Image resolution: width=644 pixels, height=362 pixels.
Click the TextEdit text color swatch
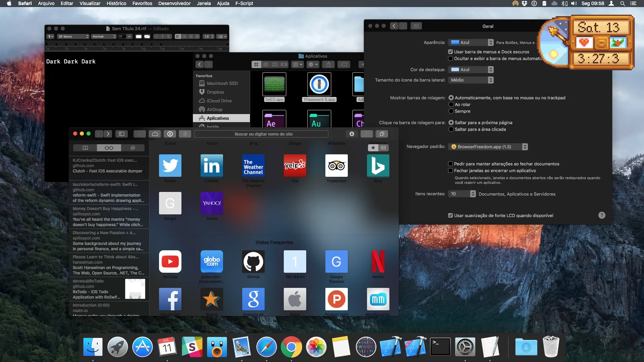point(139,36)
